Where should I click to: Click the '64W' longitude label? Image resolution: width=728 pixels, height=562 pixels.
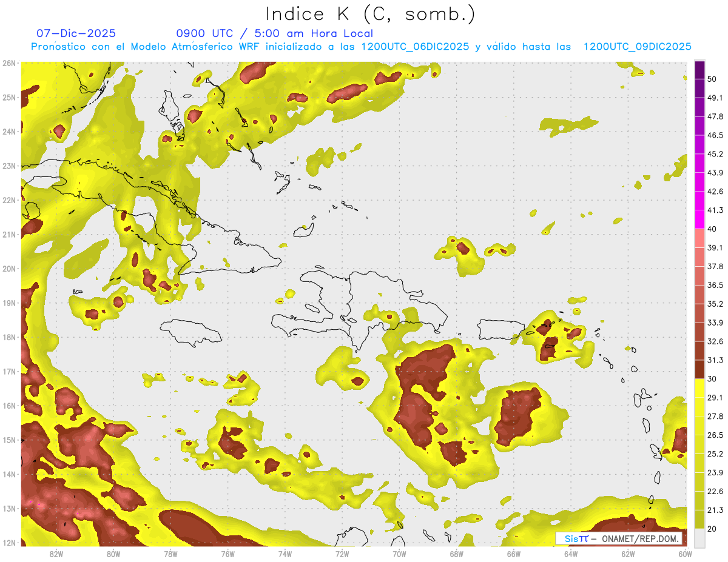(x=571, y=554)
